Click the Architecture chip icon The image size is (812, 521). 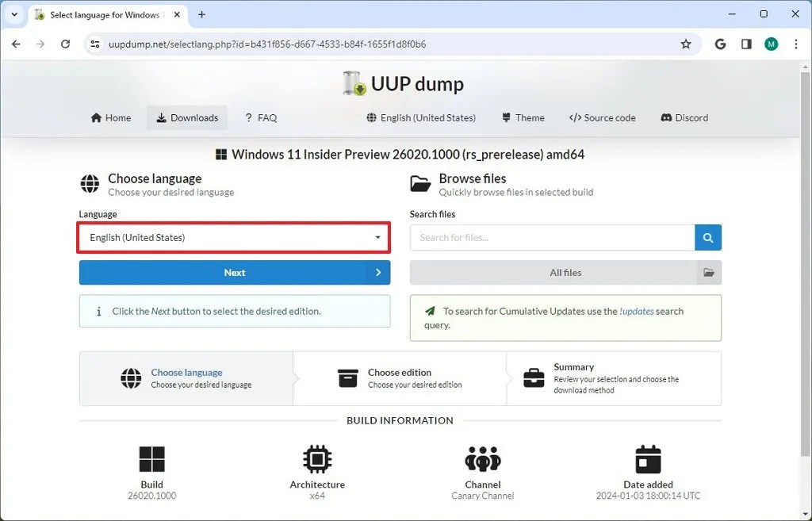pyautogui.click(x=317, y=459)
